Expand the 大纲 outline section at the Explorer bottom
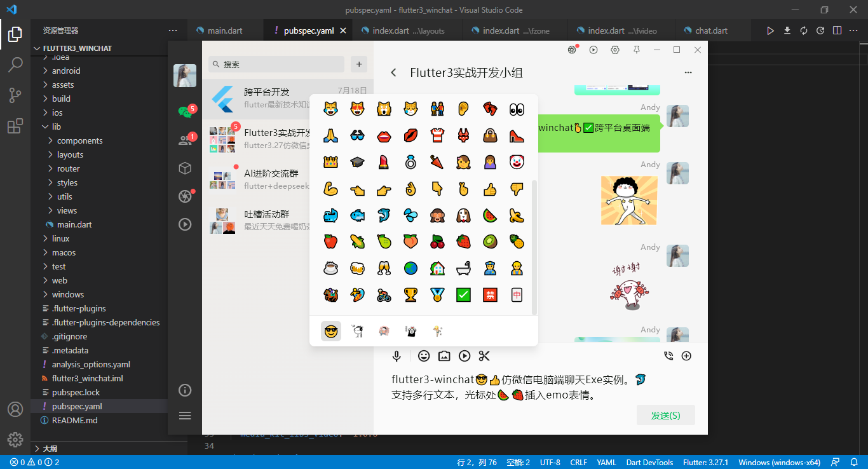868x469 pixels. tap(48, 448)
